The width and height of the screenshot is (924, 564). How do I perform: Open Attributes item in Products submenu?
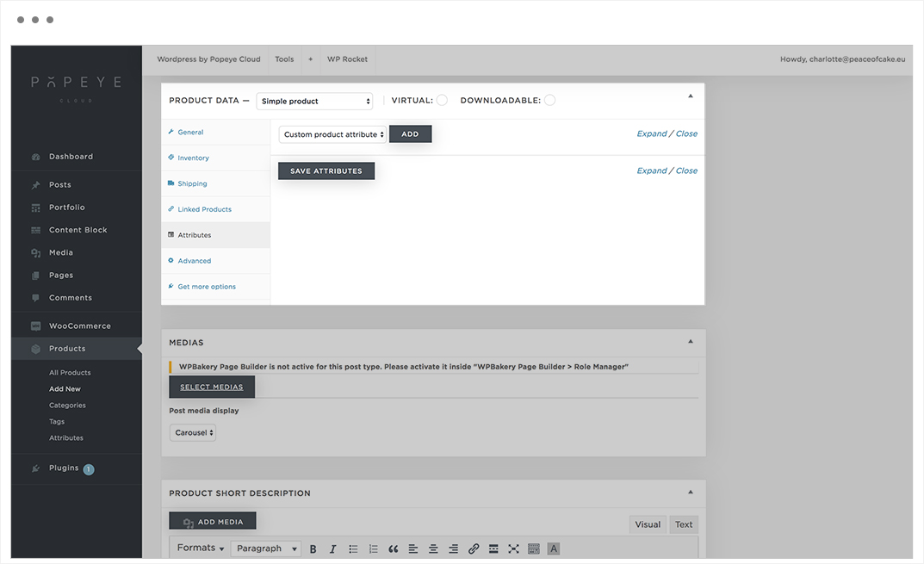click(66, 438)
